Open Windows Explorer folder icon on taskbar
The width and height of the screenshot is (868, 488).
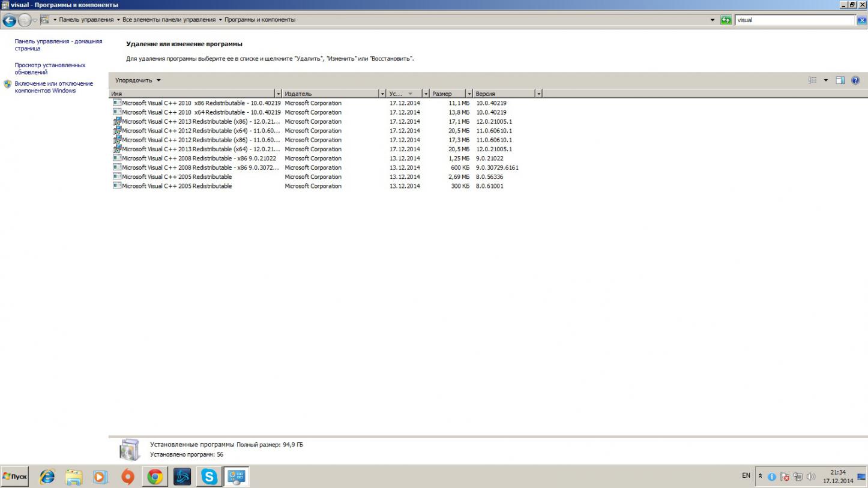(74, 477)
